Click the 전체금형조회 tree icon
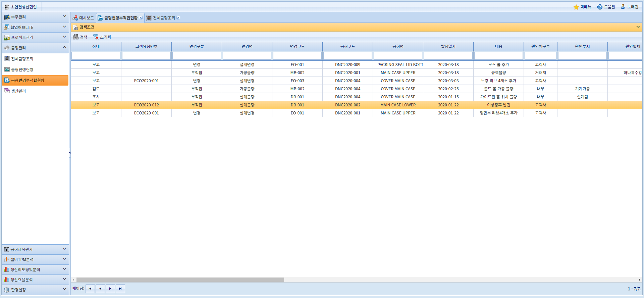 [7, 59]
